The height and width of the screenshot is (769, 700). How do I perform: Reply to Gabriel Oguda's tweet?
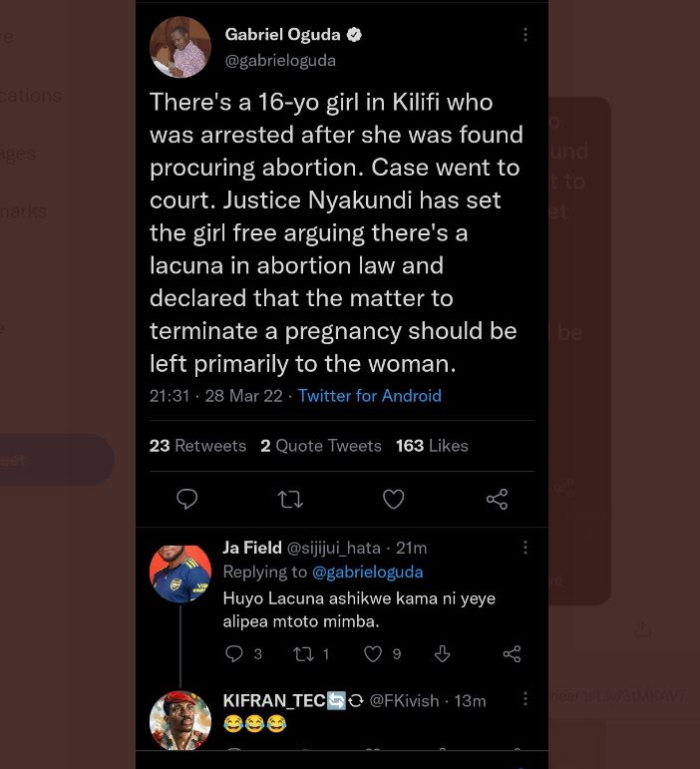[186, 499]
